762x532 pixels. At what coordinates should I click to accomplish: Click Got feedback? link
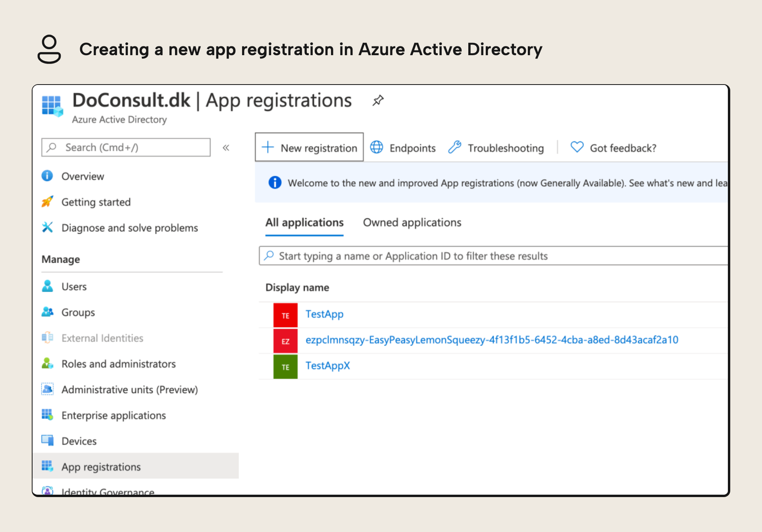(623, 148)
